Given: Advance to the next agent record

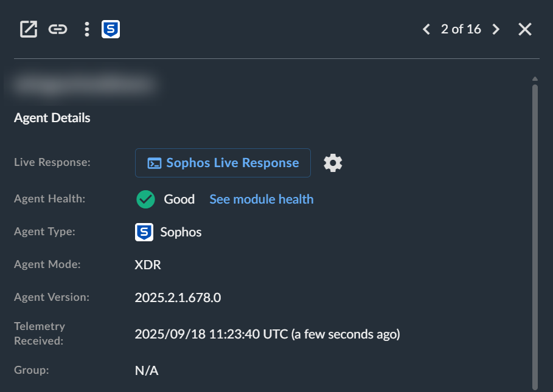Looking at the screenshot, I should point(496,29).
